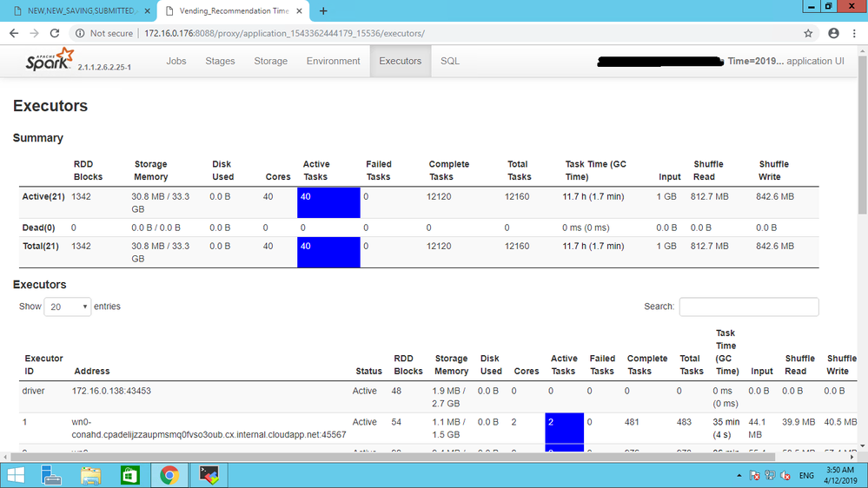Open the Windows Store taskbar icon

tap(129, 474)
